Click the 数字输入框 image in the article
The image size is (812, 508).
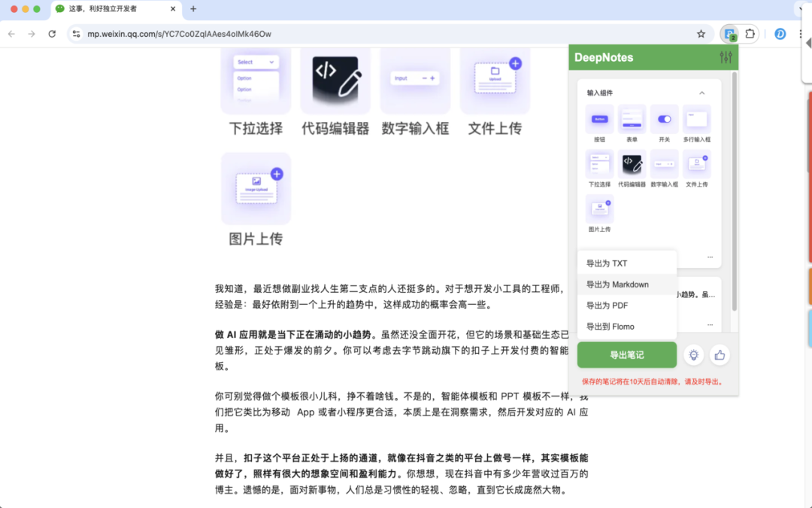(x=415, y=81)
